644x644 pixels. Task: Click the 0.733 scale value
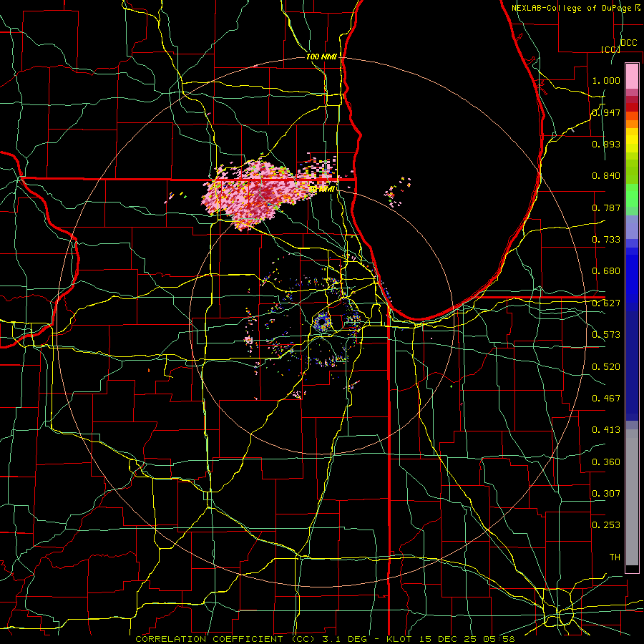tap(606, 240)
